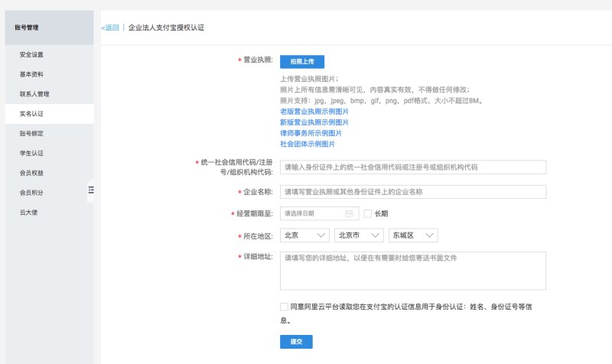Open 安全设置 in the sidebar

(x=49, y=54)
